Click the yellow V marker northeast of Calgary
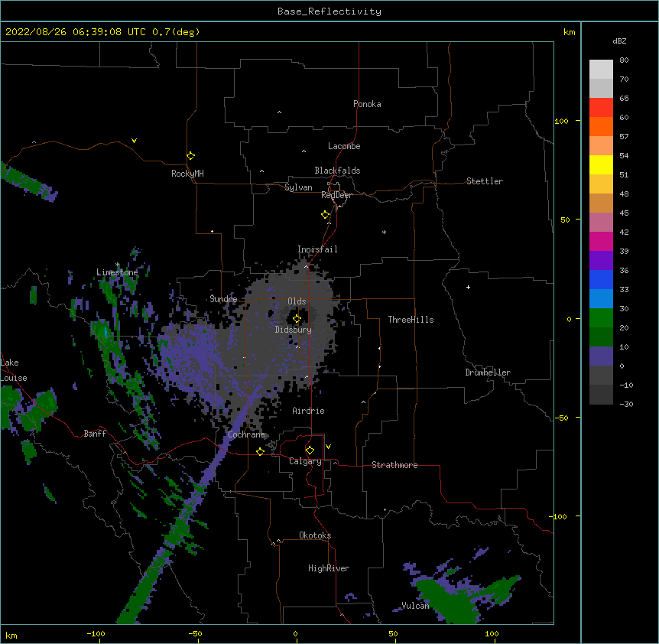This screenshot has height=644, width=659. coord(328,447)
